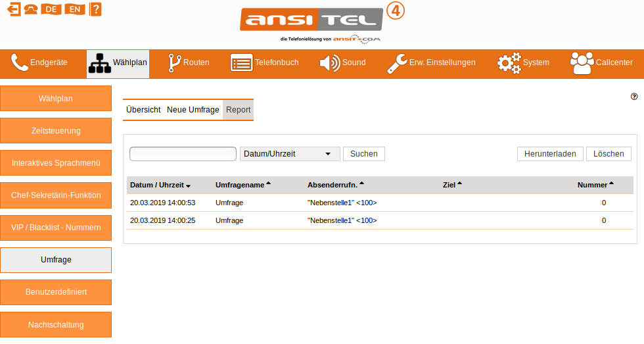Screen dimensions: 644x344
Task: Open the Routen menu
Action: pyautogui.click(x=189, y=63)
